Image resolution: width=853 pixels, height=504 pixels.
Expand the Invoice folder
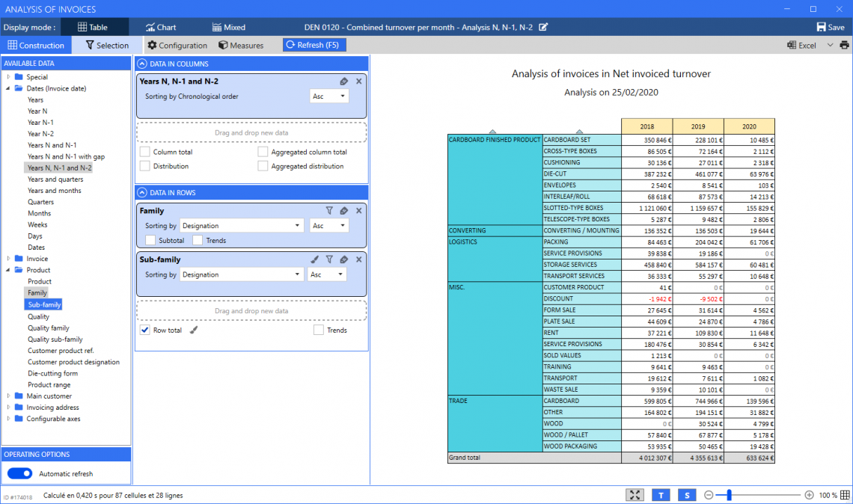[9, 258]
